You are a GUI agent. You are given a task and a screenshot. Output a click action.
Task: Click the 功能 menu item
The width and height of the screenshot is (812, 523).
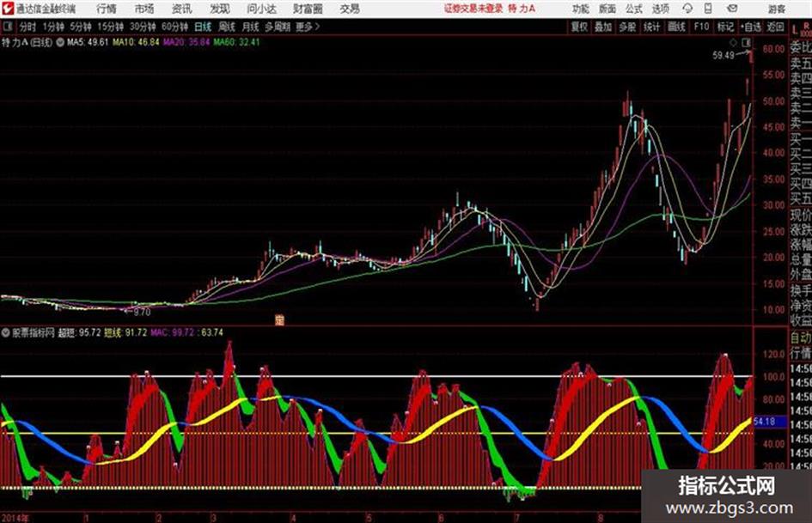[x=581, y=9]
